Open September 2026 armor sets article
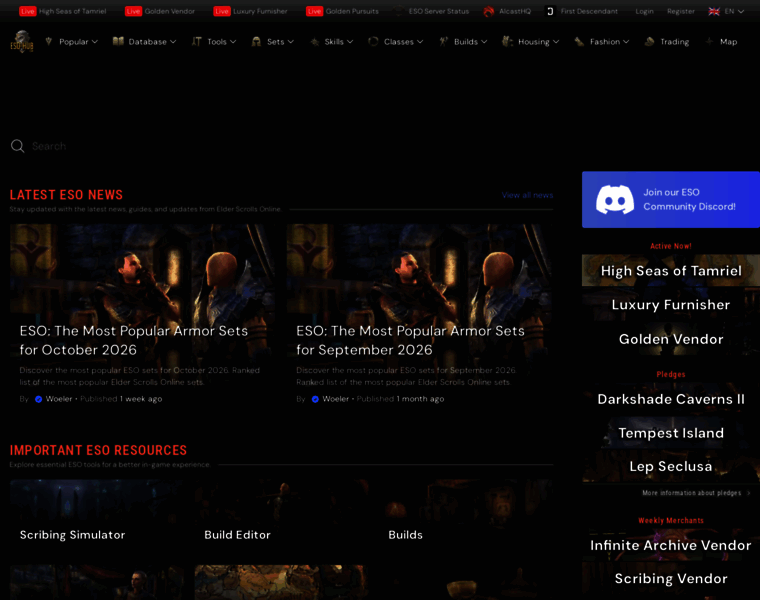This screenshot has height=600, width=760. point(419,316)
